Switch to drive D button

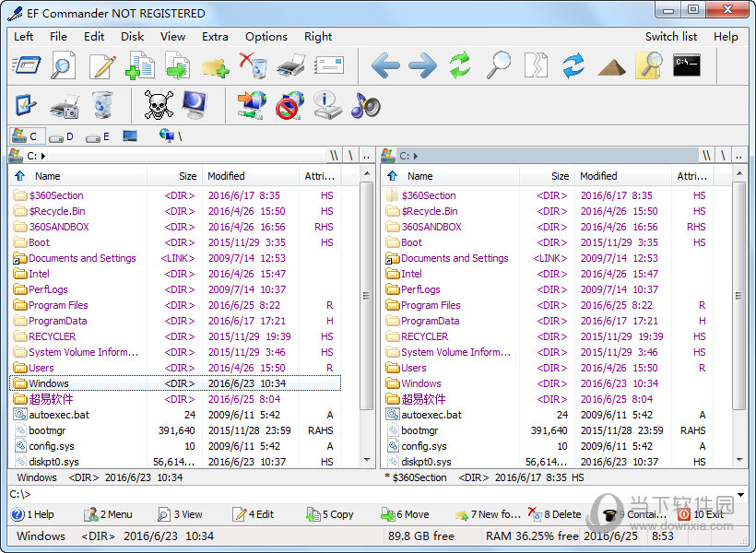61,137
